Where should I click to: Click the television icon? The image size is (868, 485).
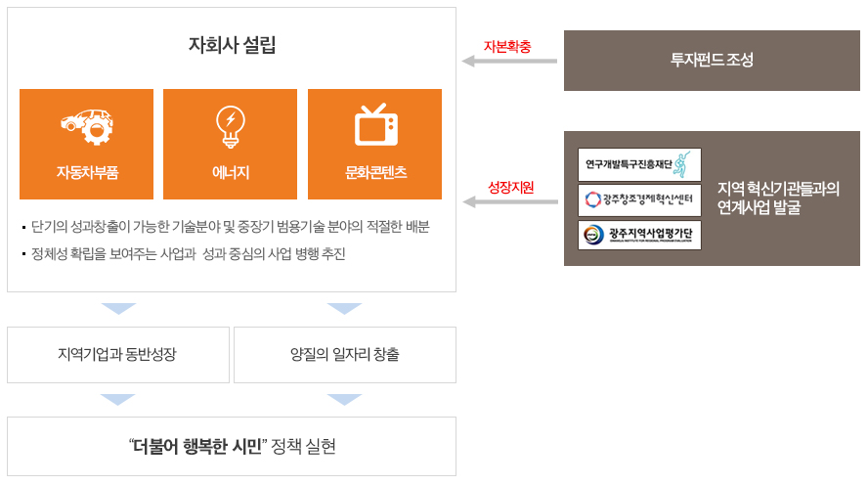[376, 125]
